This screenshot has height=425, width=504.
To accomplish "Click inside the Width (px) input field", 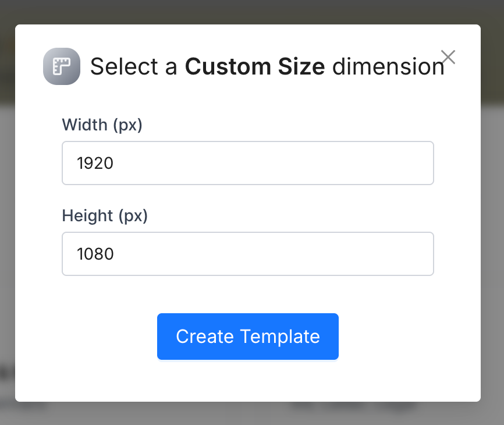I will tap(247, 163).
